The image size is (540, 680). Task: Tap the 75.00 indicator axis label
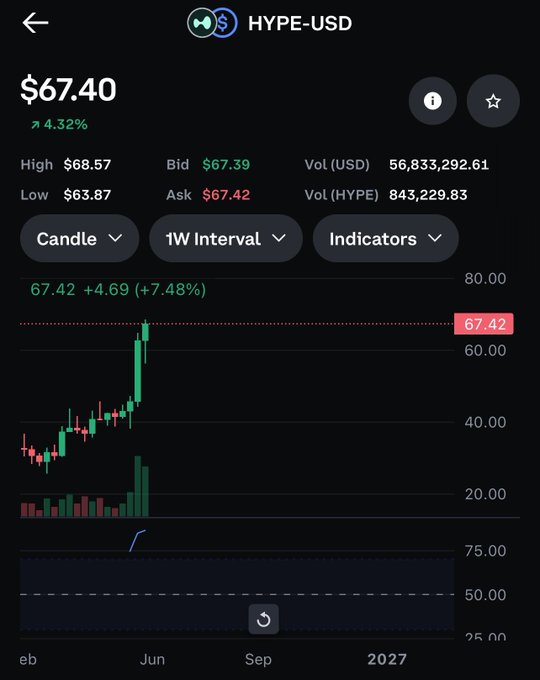(485, 551)
